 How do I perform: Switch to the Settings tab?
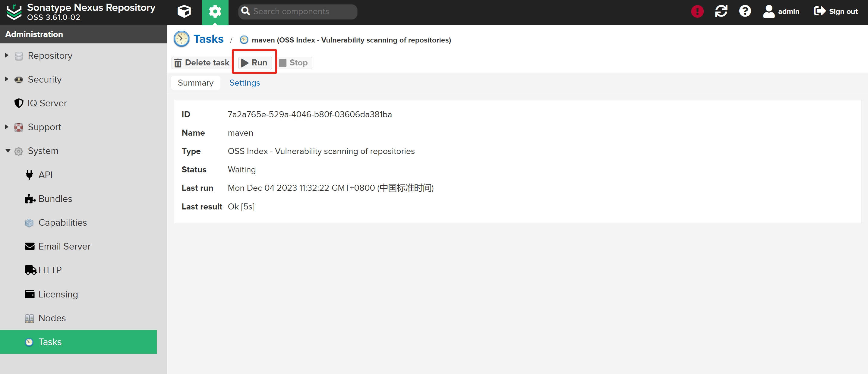tap(244, 83)
